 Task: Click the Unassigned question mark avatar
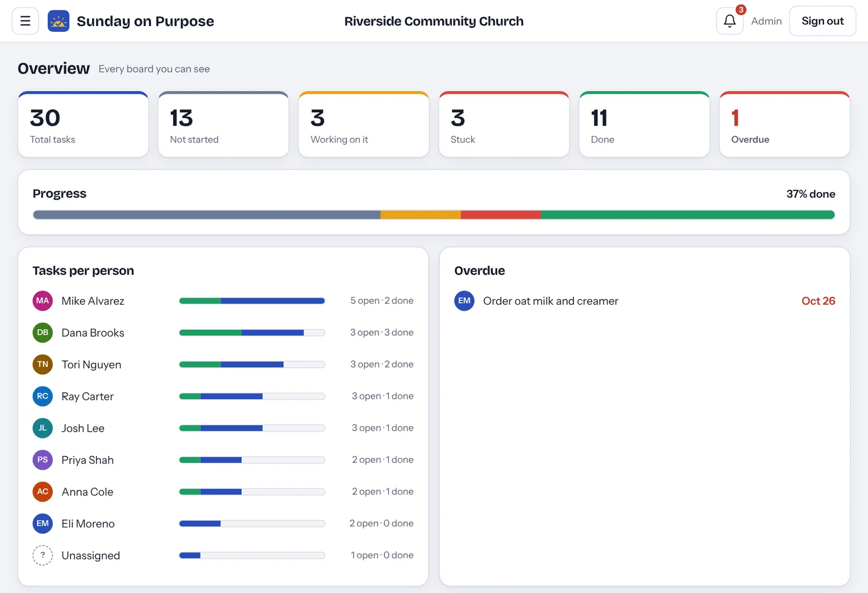43,555
